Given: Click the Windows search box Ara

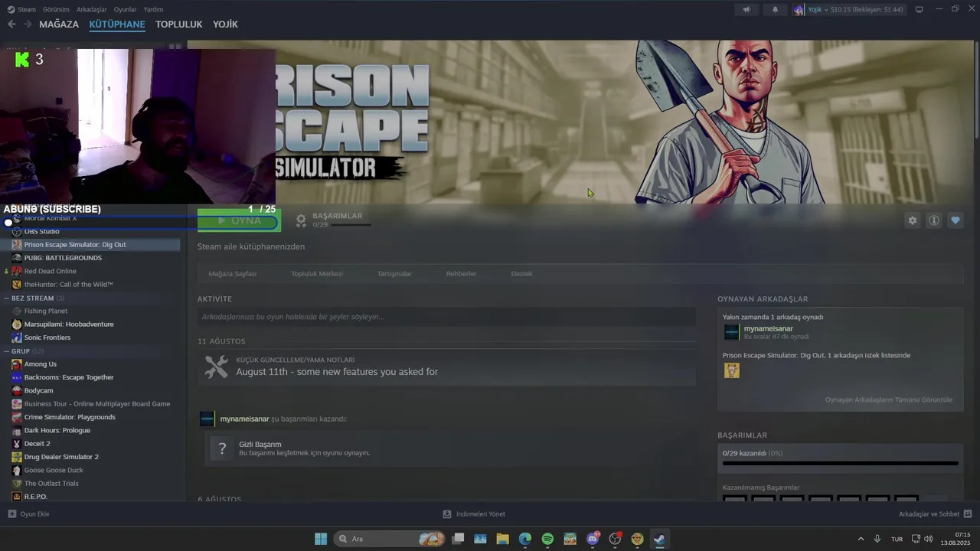Looking at the screenshot, I should (x=390, y=539).
